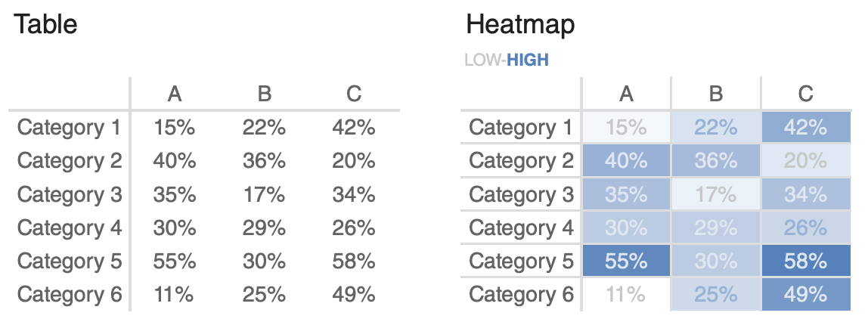Click the LOW-HIGH legend under Heatmap title

coord(506,60)
